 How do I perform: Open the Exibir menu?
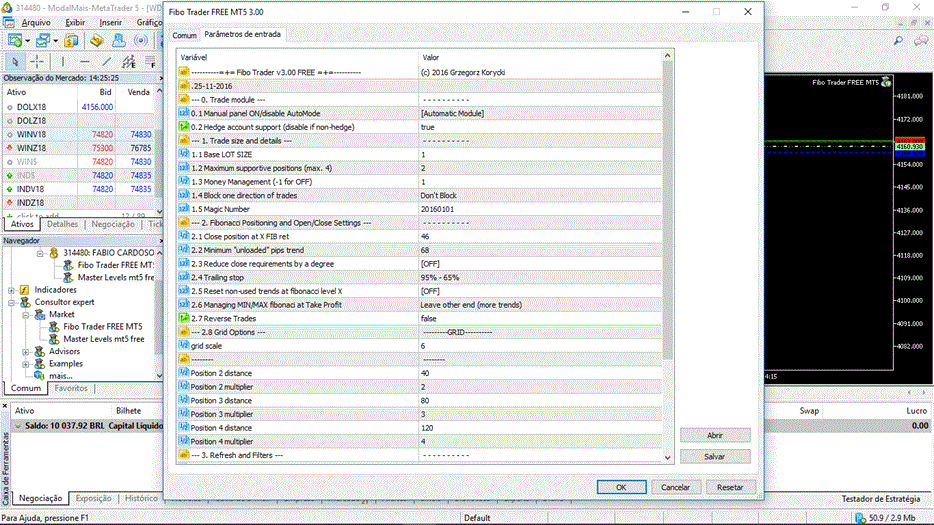[x=75, y=22]
